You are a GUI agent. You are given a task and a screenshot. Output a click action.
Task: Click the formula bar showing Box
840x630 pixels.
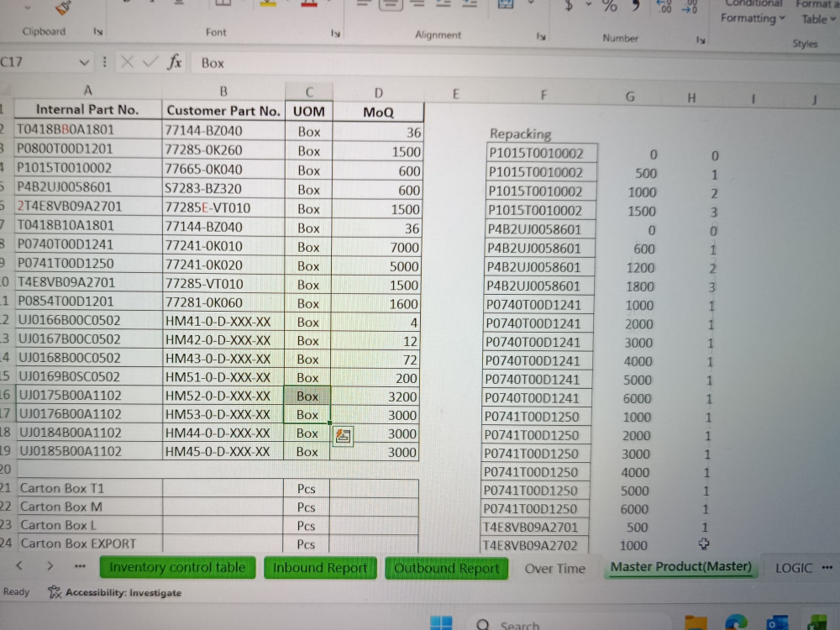pyautogui.click(x=514, y=63)
